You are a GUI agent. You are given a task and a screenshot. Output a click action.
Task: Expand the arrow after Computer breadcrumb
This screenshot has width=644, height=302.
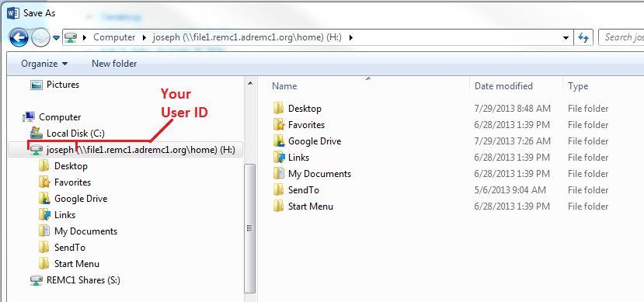pos(144,38)
